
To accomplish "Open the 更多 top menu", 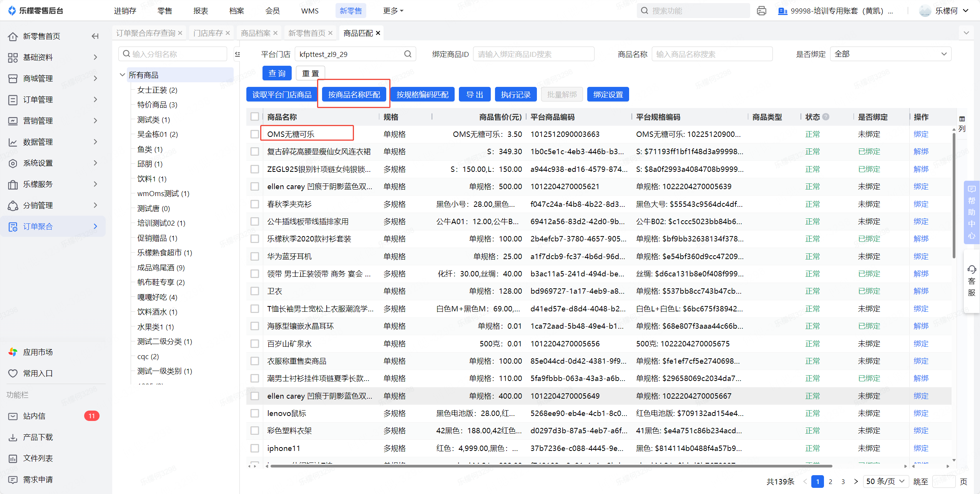I will (x=393, y=11).
